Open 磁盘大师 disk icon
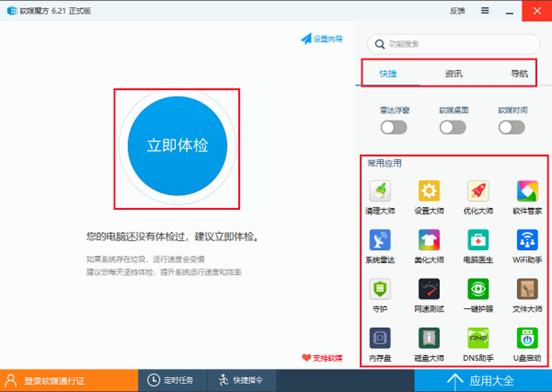The height and width of the screenshot is (392, 552). click(x=429, y=338)
